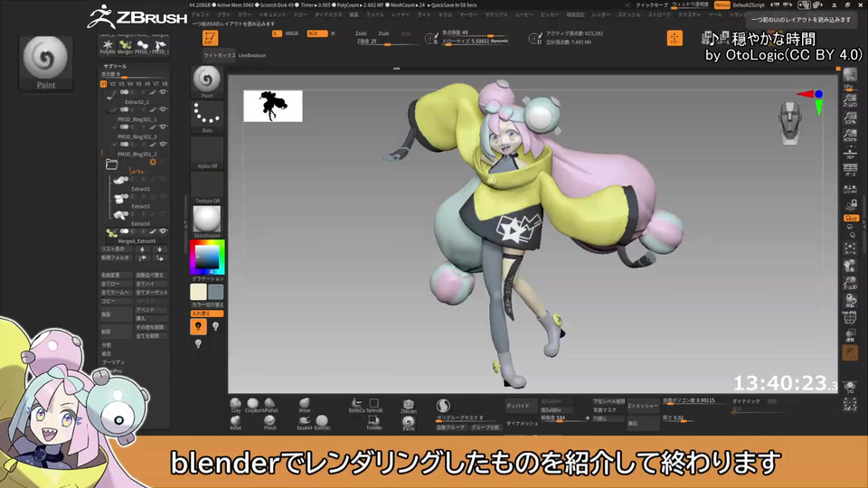Toggle the eye icon on Merged_Extract4
Viewport: 868px width, 488px height.
click(x=163, y=231)
